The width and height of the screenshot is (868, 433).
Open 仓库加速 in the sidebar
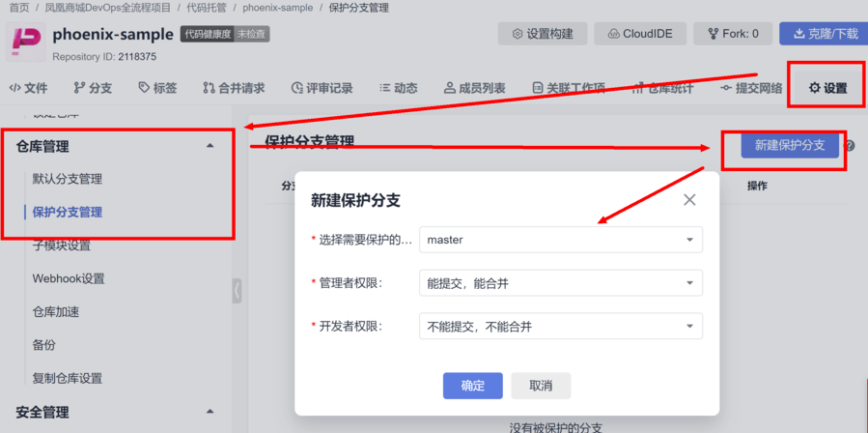coord(55,311)
